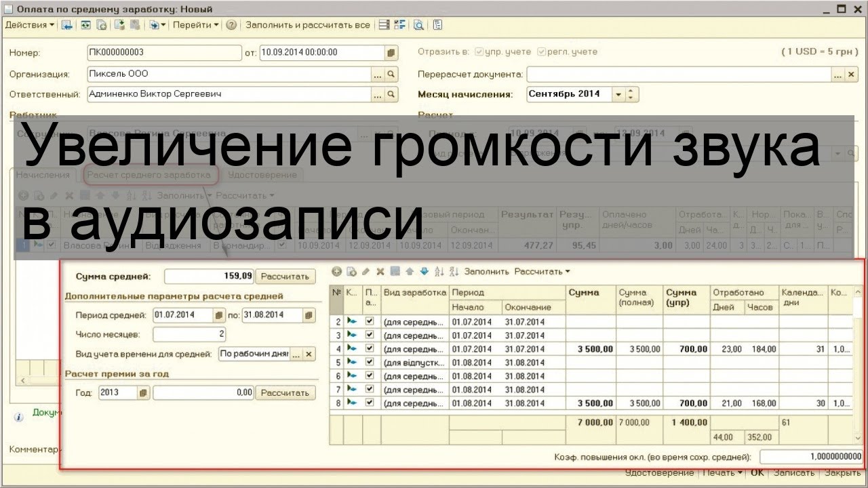Click the list view icon in top toolbar
Viewport: 868px width, 488px height.
384,25
